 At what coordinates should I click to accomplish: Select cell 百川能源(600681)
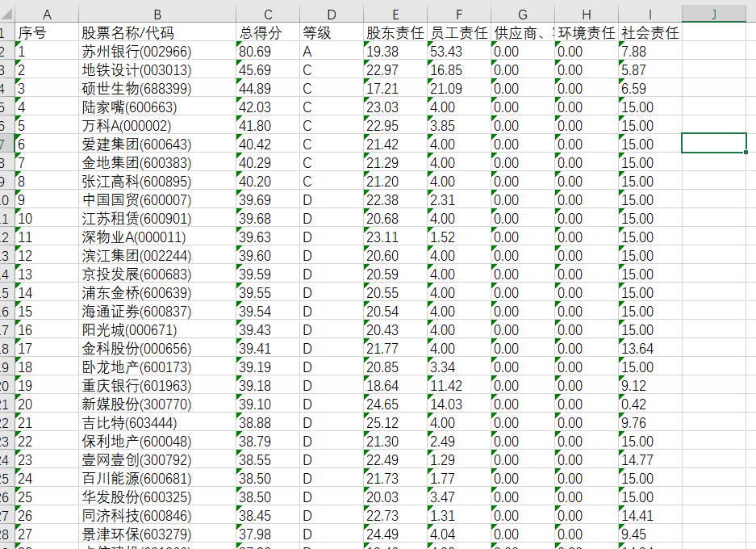[x=157, y=478]
